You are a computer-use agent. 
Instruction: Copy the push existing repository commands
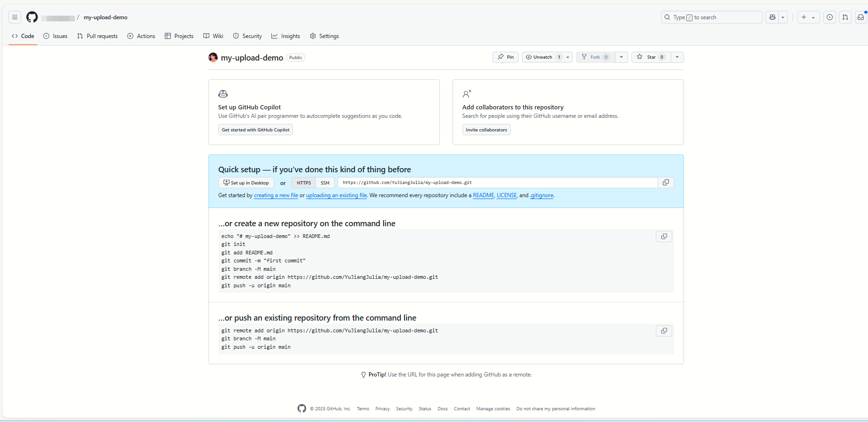point(664,331)
